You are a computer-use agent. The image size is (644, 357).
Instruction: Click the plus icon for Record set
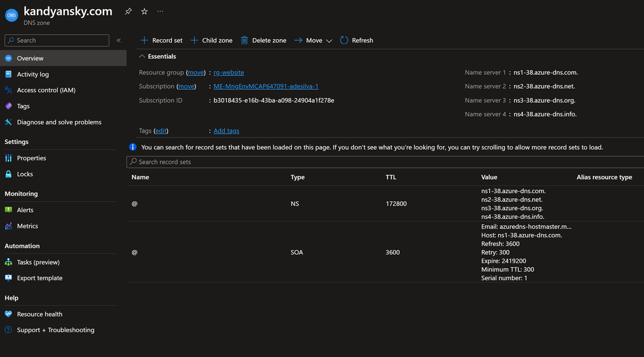(x=144, y=40)
